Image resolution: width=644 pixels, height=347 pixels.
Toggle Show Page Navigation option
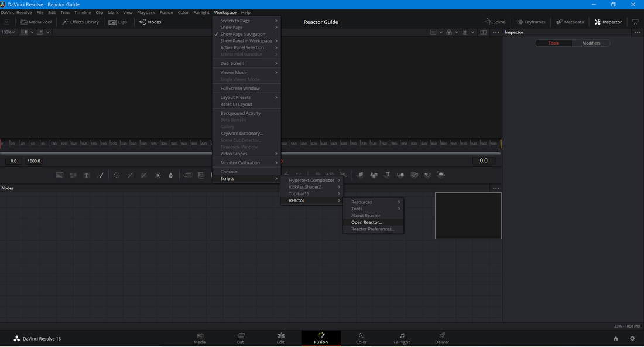(x=242, y=34)
